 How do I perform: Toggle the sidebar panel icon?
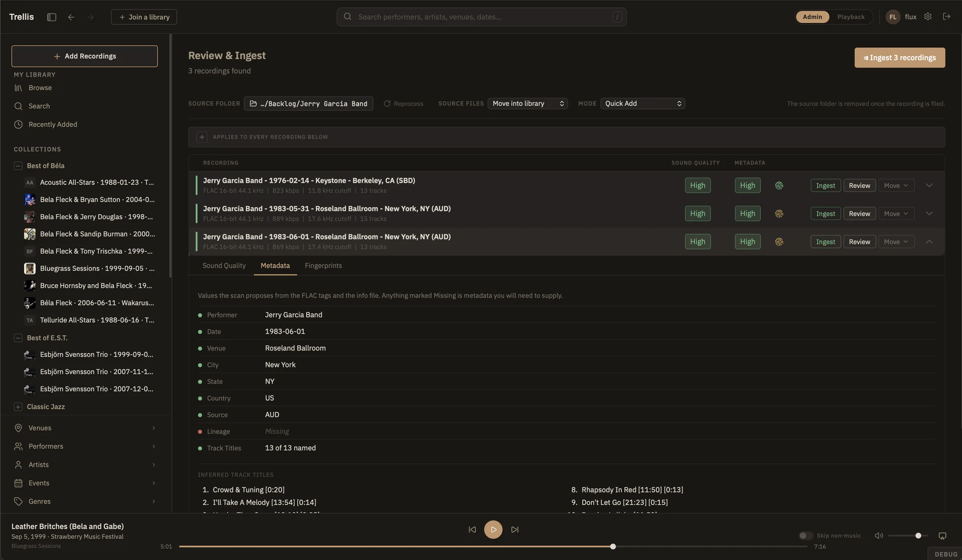point(51,17)
